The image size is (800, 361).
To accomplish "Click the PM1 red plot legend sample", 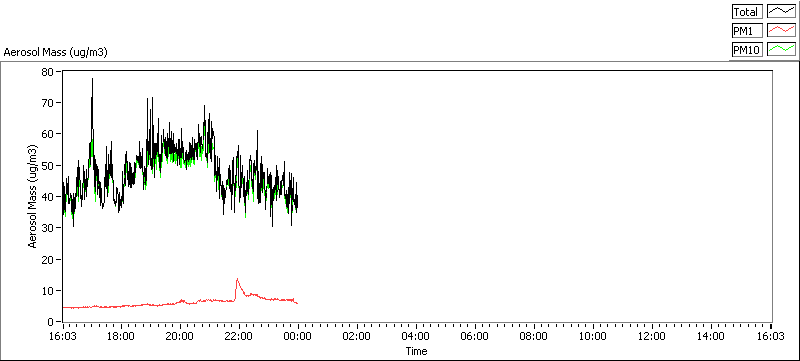I will (781, 30).
